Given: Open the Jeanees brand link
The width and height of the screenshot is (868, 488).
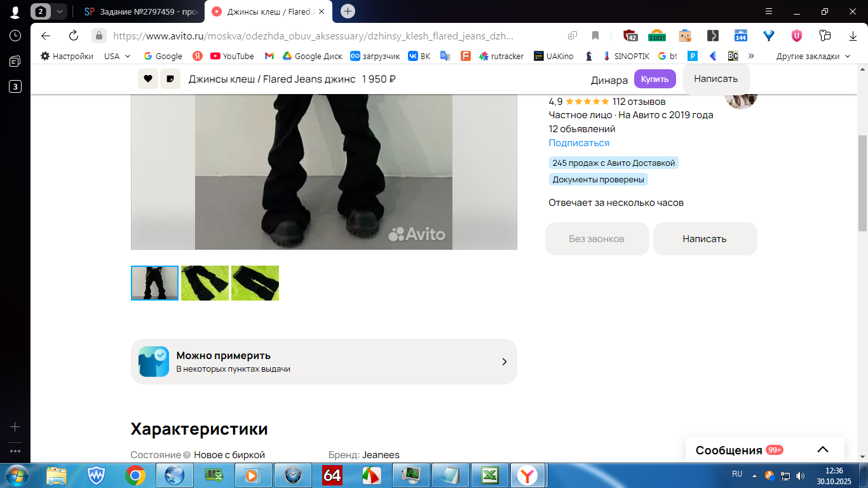Looking at the screenshot, I should [381, 455].
